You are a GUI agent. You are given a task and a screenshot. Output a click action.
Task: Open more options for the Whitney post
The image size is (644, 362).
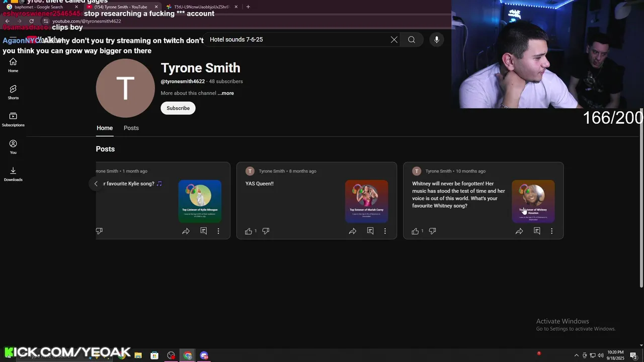click(x=551, y=231)
